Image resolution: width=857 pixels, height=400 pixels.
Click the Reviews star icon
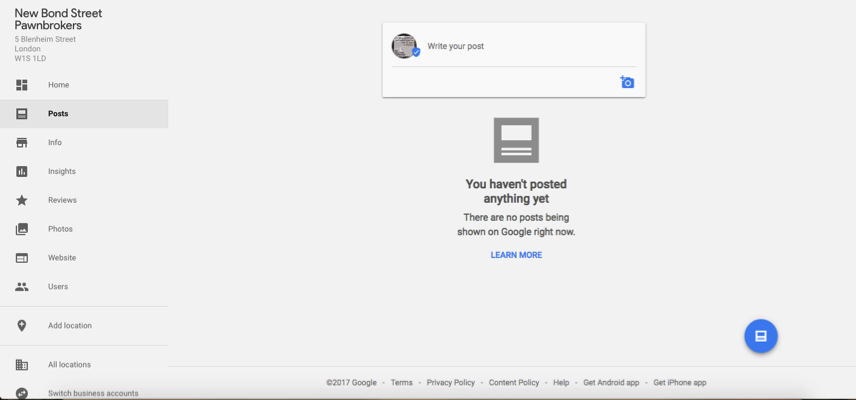(x=22, y=200)
